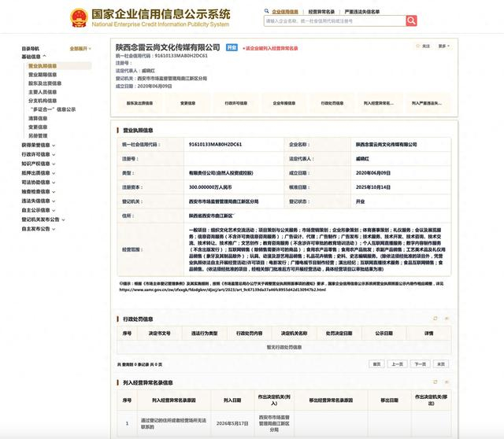Select 主要人员信息 in the sidebar
Viewport: 504px width, 439px height.
tap(43, 92)
